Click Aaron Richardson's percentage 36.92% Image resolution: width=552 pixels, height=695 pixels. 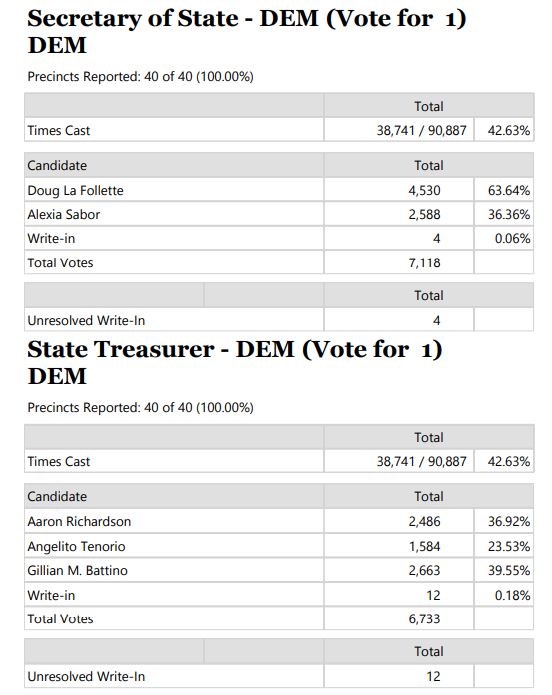(x=509, y=522)
